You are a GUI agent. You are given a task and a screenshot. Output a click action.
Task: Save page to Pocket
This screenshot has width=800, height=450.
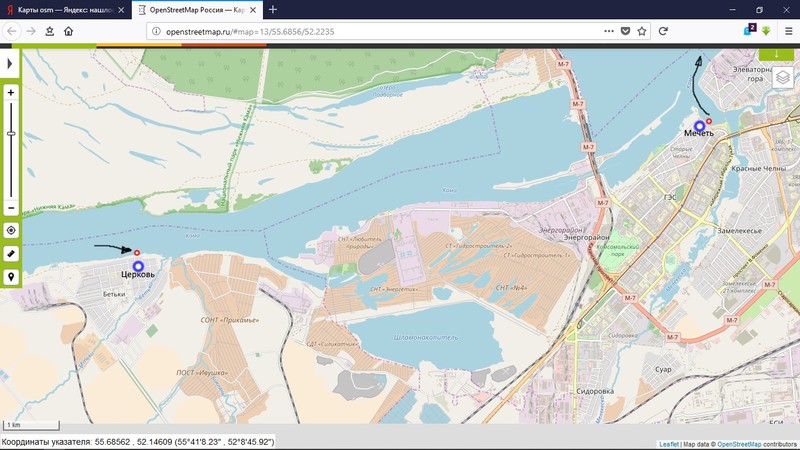[625, 31]
